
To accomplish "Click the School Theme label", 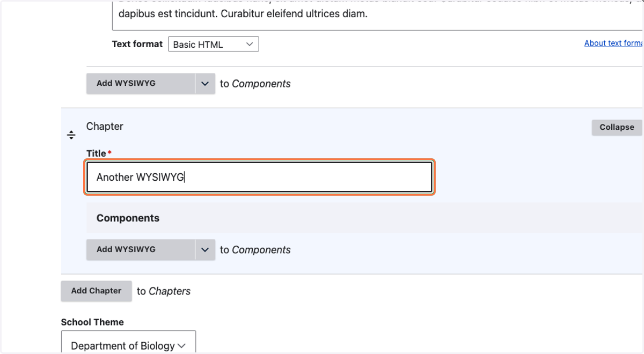I will (92, 322).
